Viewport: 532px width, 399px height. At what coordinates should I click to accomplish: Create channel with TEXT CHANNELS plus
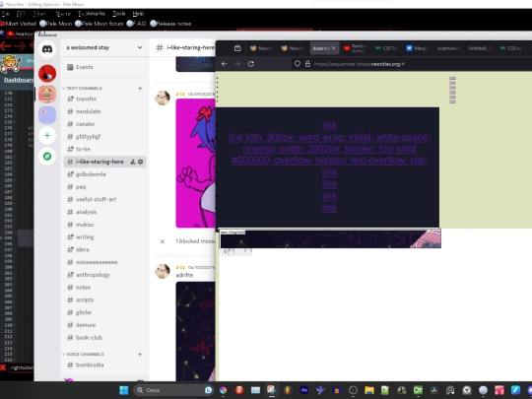coord(140,89)
